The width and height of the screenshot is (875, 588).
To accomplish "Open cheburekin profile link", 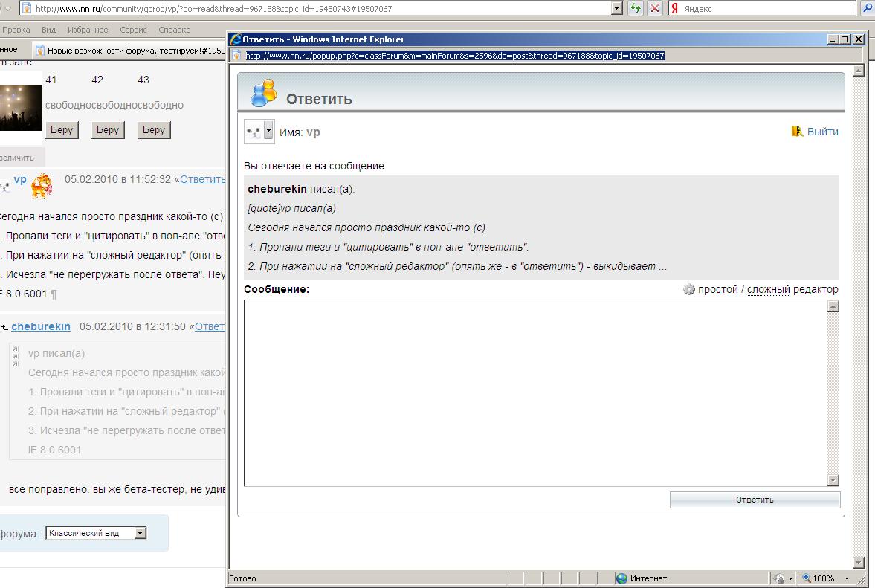I will pos(41,326).
